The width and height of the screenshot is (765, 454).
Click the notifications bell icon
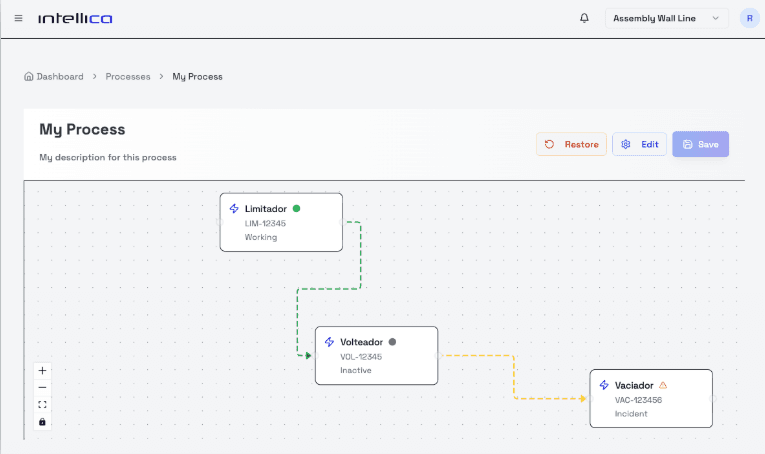point(584,18)
